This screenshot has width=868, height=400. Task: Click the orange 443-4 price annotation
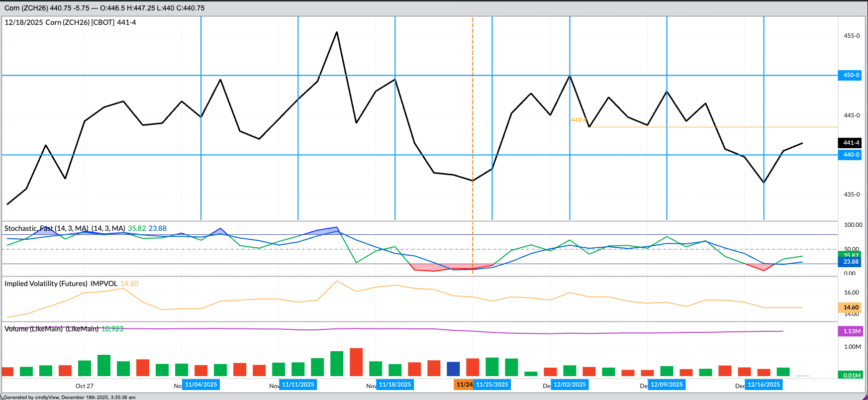(579, 120)
